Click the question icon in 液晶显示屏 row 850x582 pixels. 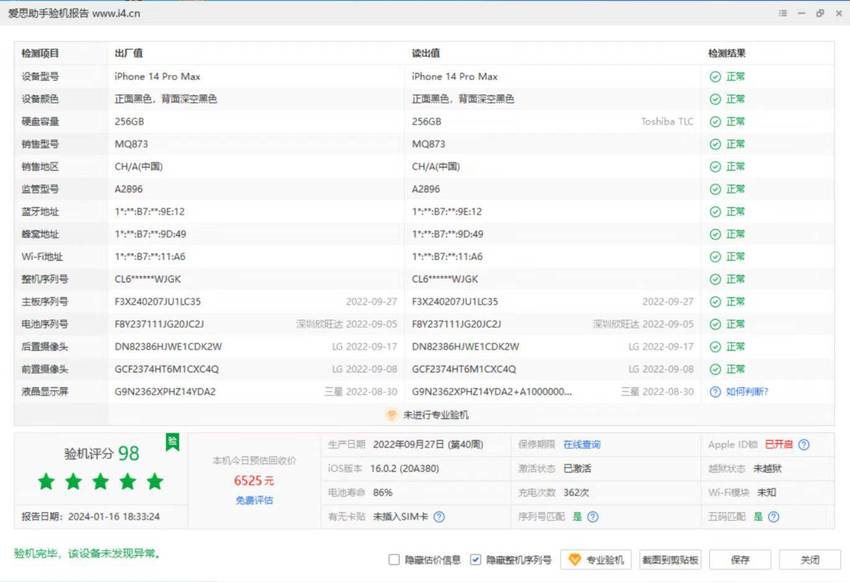[715, 392]
